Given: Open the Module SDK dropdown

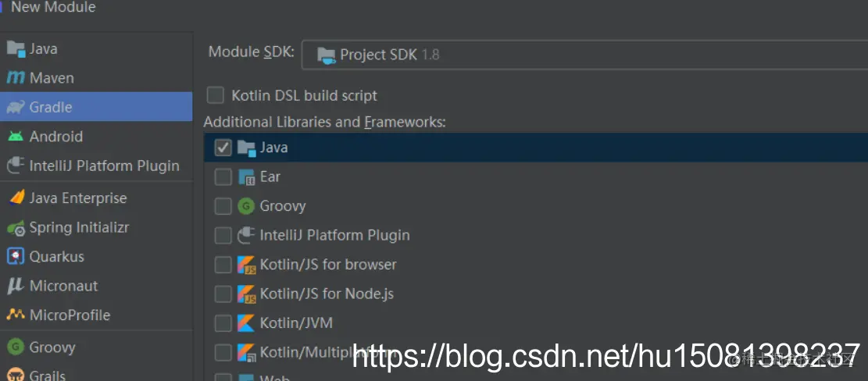Looking at the screenshot, I should point(584,55).
